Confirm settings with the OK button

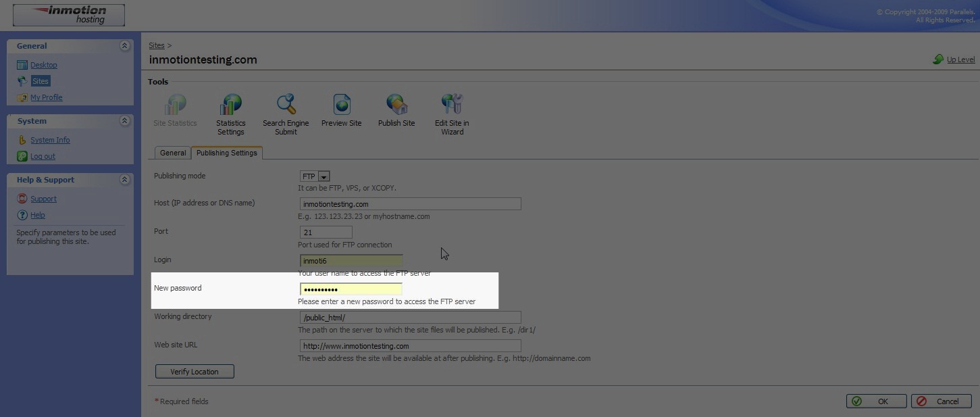[x=876, y=401]
